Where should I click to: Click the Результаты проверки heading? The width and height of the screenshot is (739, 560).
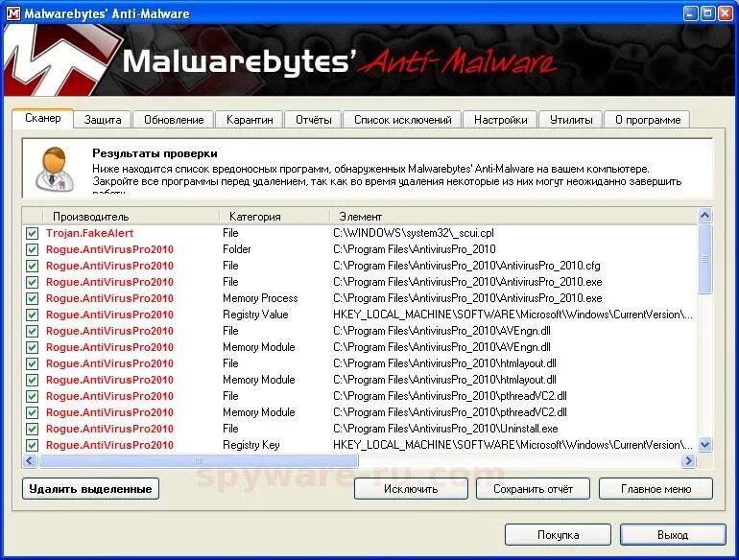point(155,153)
